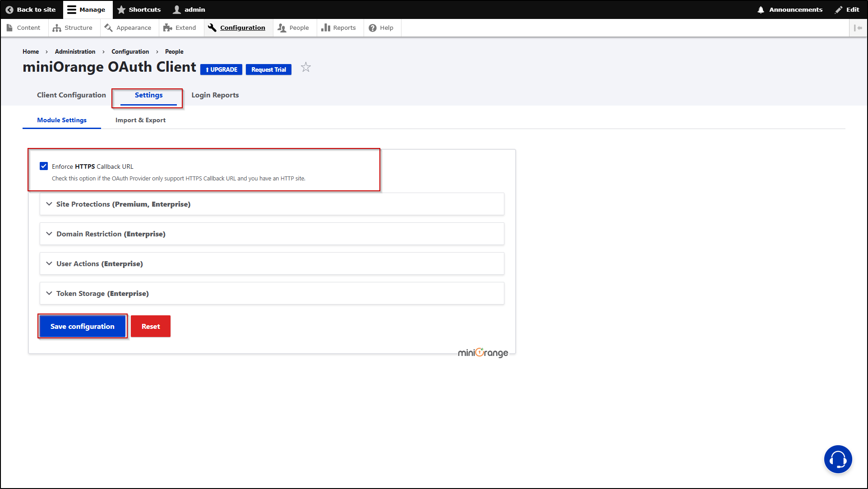
Task: Click the Extend puzzle-piece icon
Action: point(167,28)
